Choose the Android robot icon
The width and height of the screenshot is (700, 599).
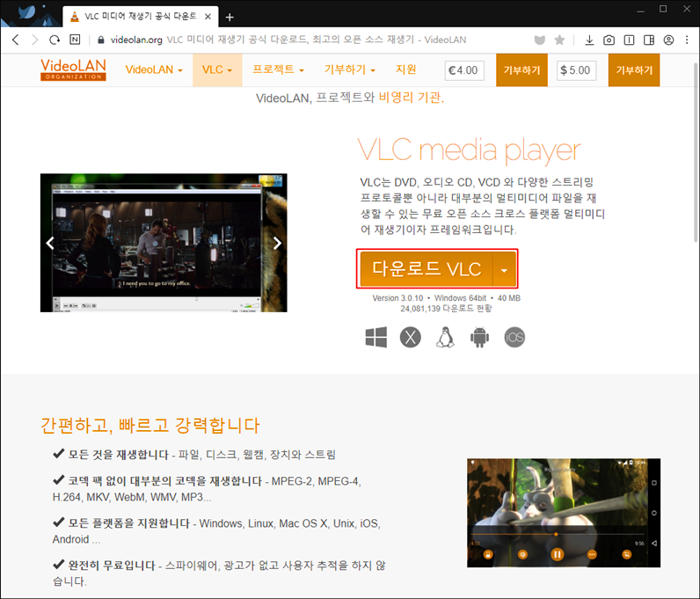479,337
